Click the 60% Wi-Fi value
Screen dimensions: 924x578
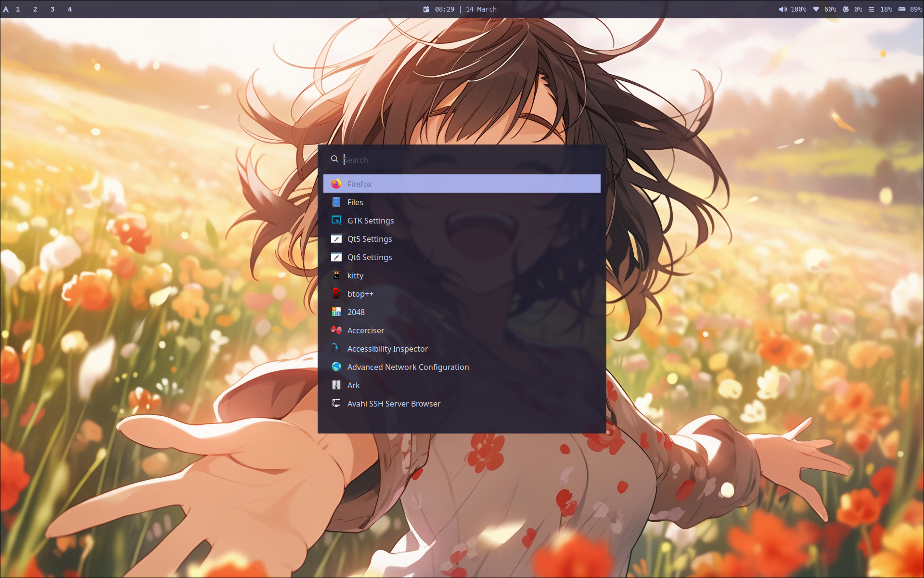(x=830, y=9)
